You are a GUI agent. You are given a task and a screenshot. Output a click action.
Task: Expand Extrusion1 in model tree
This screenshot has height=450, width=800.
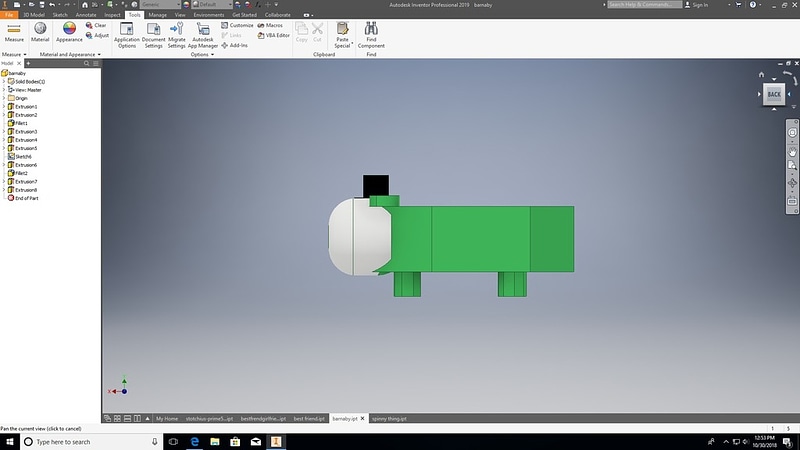click(x=4, y=107)
